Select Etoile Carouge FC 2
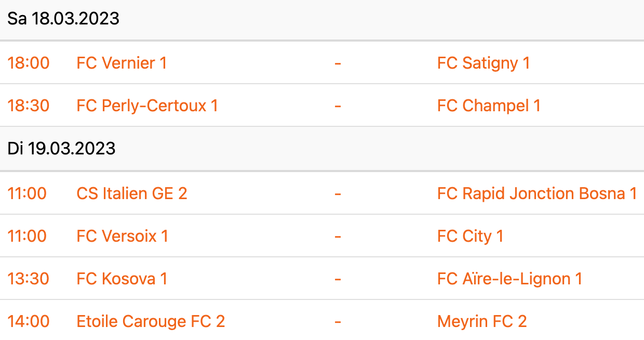Image resolution: width=644 pixels, height=340 pixels. (x=151, y=321)
